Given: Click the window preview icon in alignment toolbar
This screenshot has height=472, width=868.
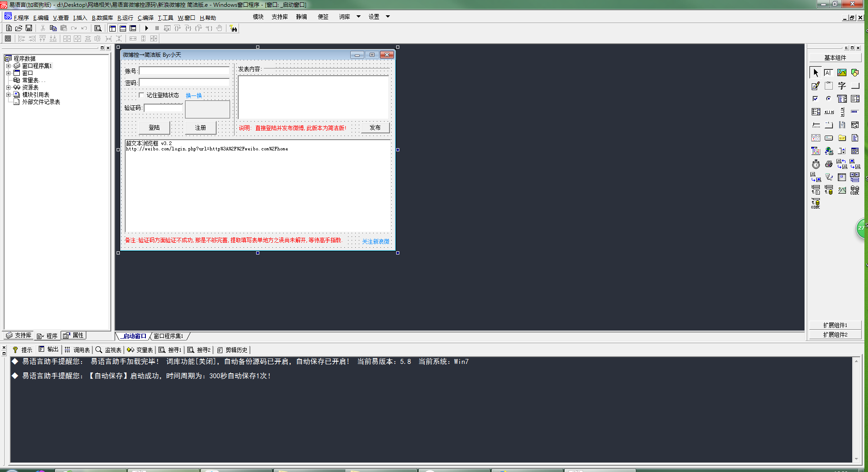Looking at the screenshot, I should [x=8, y=39].
